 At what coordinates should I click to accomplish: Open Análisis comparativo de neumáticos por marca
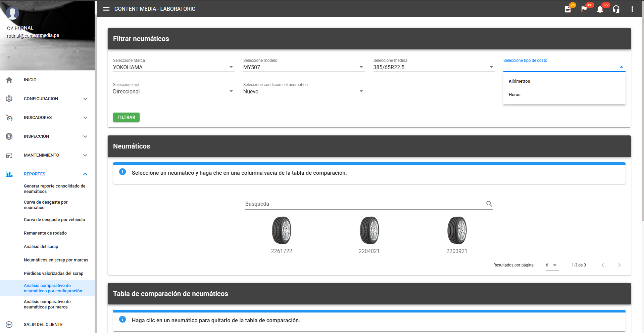click(x=47, y=304)
